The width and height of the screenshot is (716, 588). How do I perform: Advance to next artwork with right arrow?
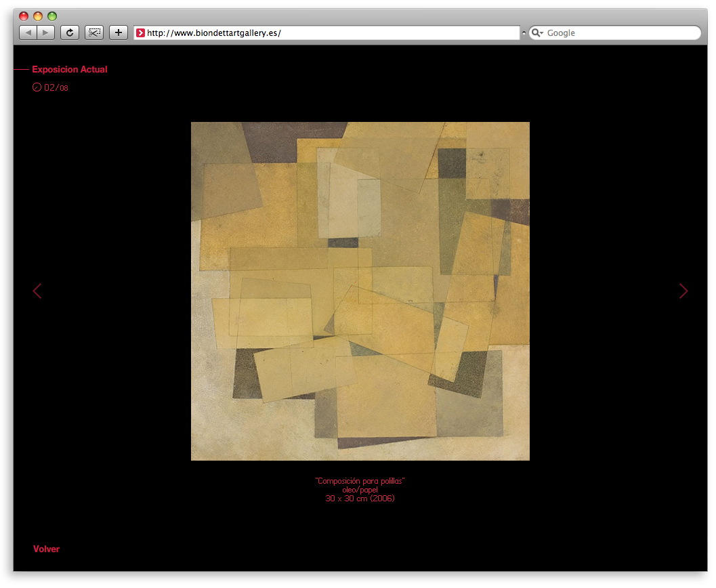pos(683,291)
